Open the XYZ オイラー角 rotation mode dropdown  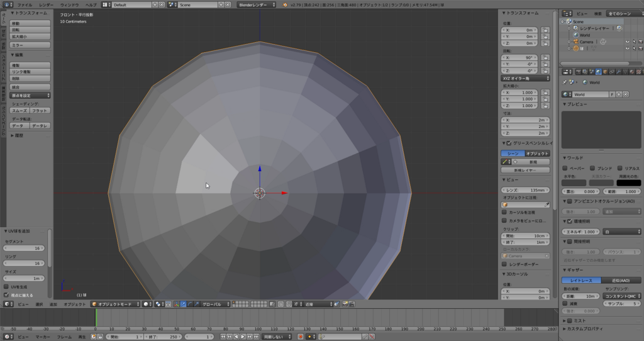(525, 78)
